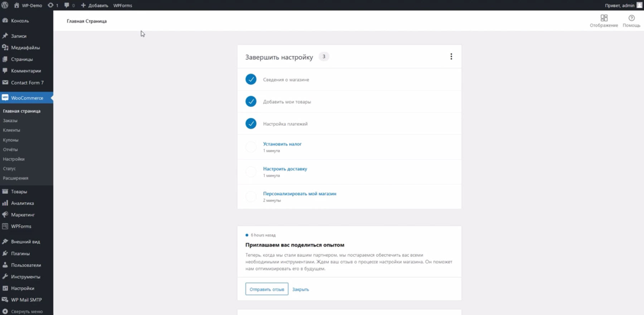Screen dimensions: 644x315
Task: Click Установить налог task link
Action: pos(282,144)
